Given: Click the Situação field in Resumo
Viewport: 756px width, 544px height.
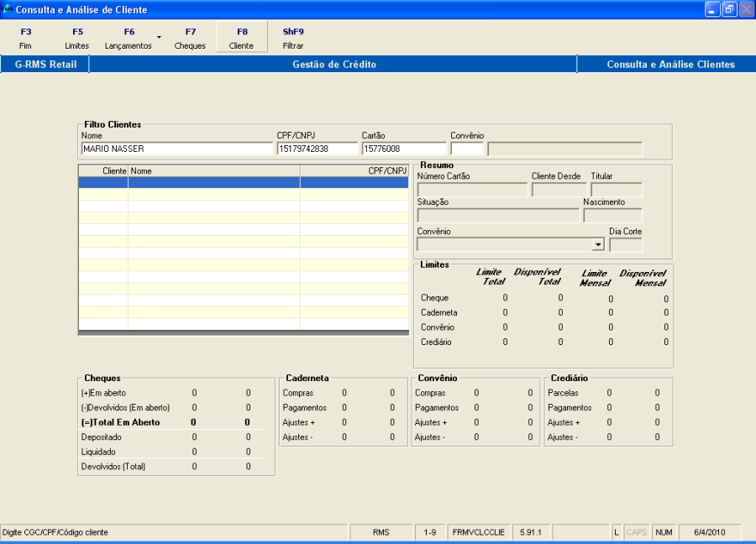Looking at the screenshot, I should pos(498,216).
